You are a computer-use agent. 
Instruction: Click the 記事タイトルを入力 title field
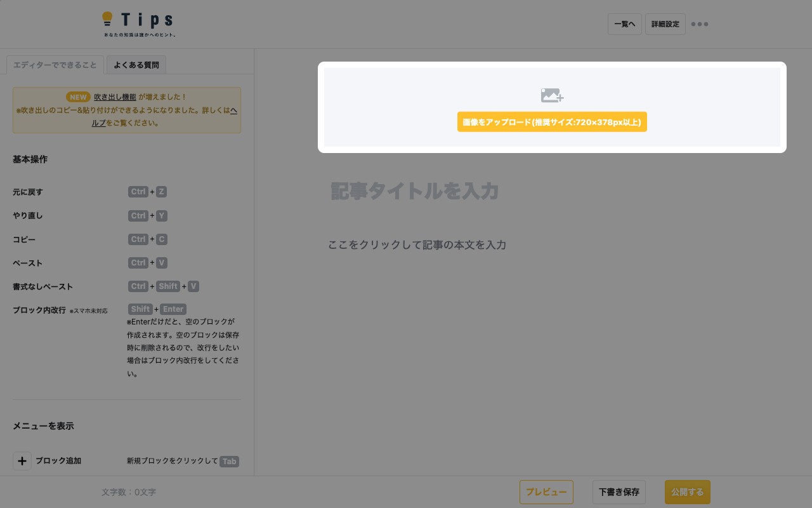pyautogui.click(x=552, y=191)
